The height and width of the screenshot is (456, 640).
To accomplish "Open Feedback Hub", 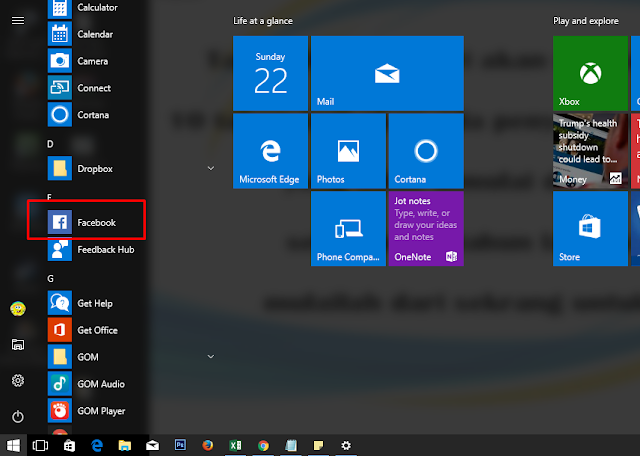I will tap(90, 249).
